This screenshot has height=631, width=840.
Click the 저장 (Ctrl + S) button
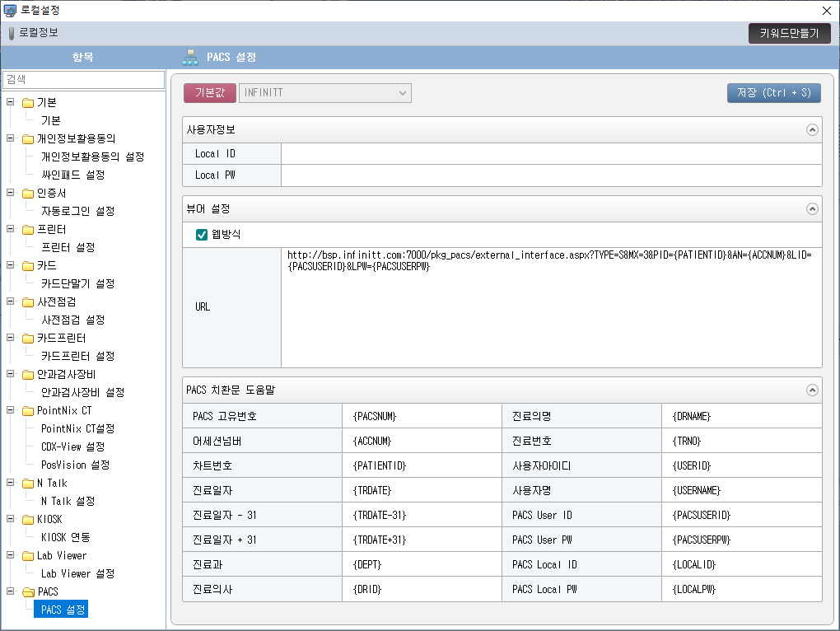[773, 93]
